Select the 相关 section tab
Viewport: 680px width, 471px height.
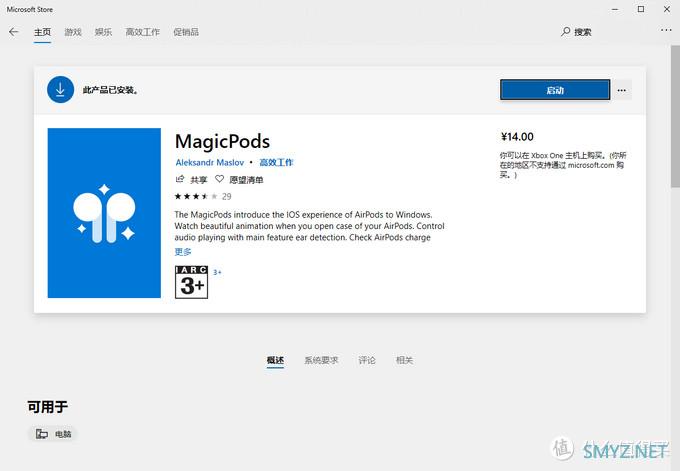[x=404, y=360]
